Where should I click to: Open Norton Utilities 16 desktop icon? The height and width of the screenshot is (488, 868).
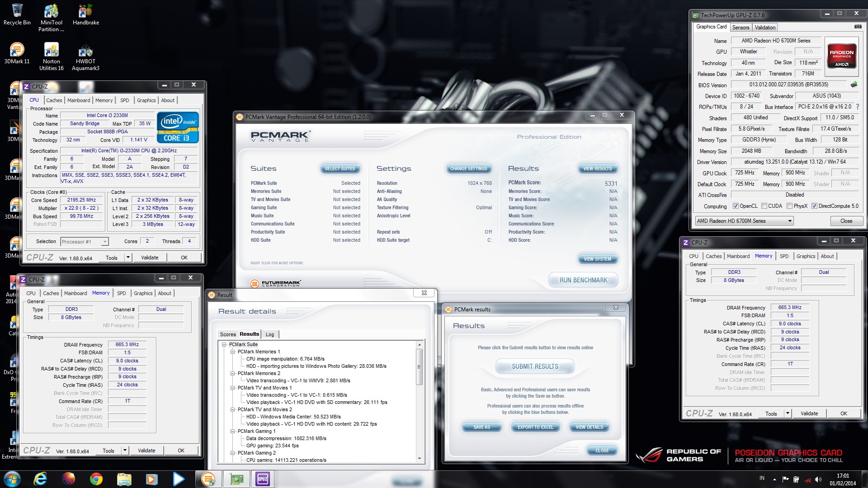pyautogui.click(x=51, y=56)
